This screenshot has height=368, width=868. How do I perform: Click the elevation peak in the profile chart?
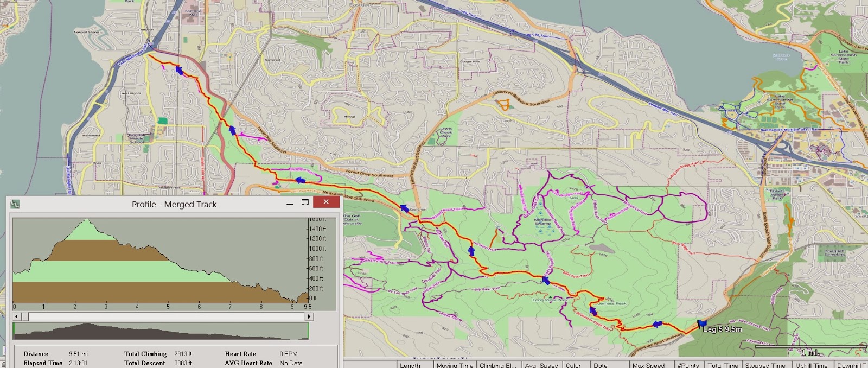pyautogui.click(x=87, y=220)
